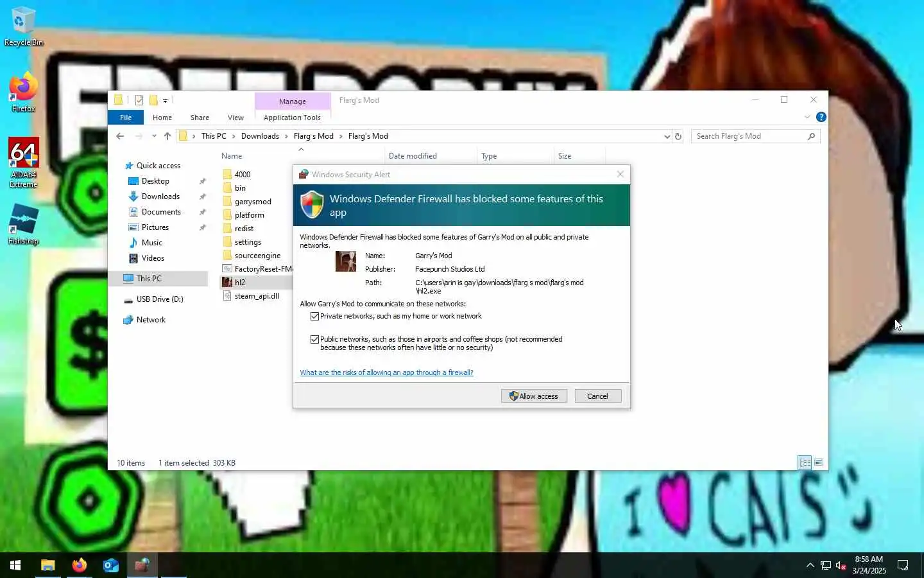Select the 4000 folder

[x=242, y=175]
